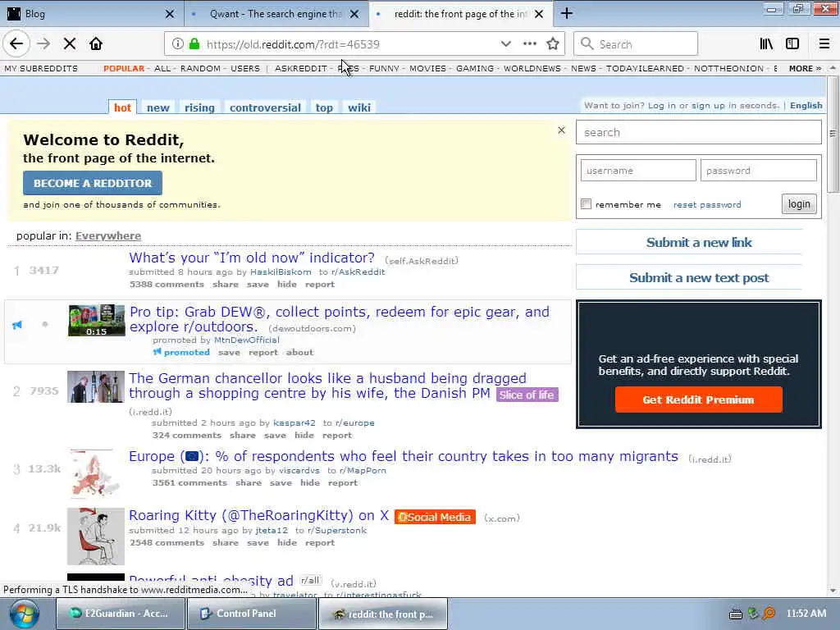
Task: Select the hot sorting tab
Action: point(122,107)
